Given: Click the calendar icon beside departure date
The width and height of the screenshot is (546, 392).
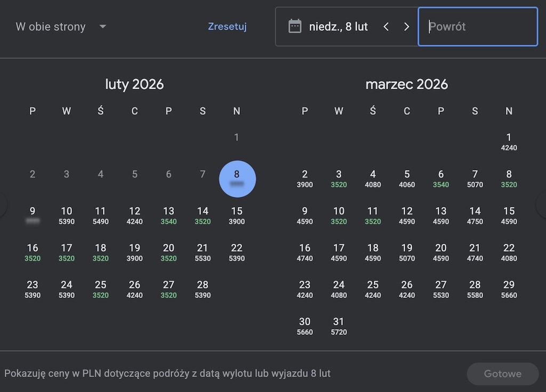Looking at the screenshot, I should point(294,27).
